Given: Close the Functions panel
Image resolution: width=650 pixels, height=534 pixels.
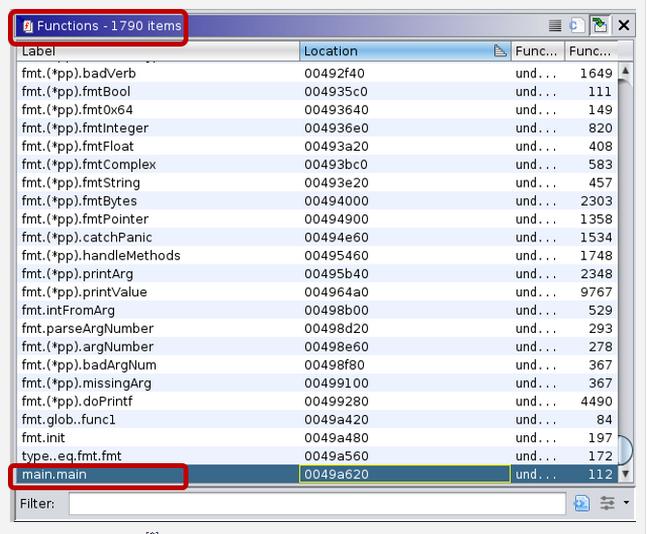Looking at the screenshot, I should 624,26.
